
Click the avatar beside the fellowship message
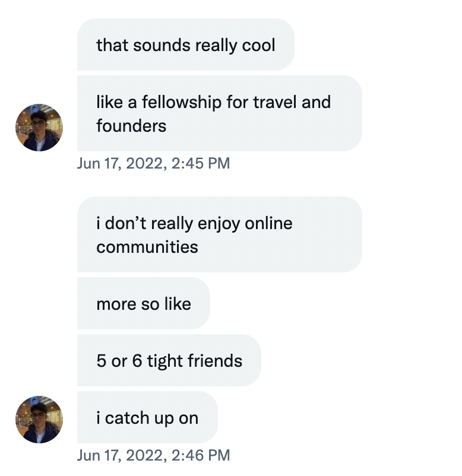(x=39, y=128)
